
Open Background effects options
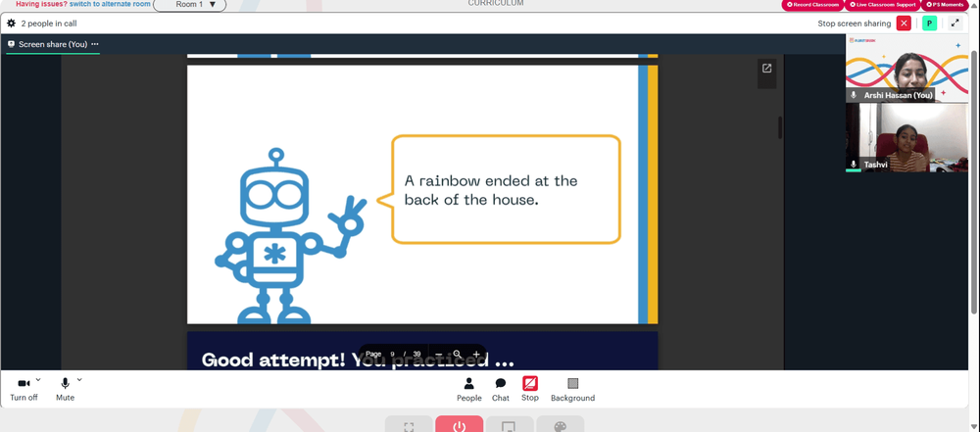(x=572, y=390)
